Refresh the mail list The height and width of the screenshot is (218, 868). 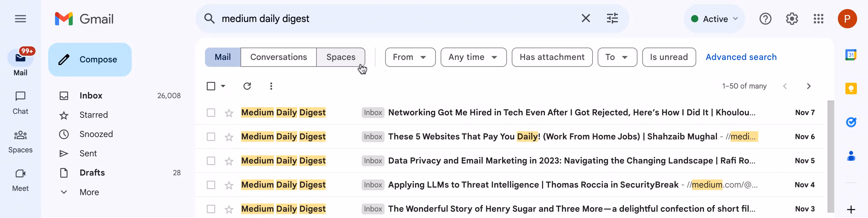(x=247, y=86)
